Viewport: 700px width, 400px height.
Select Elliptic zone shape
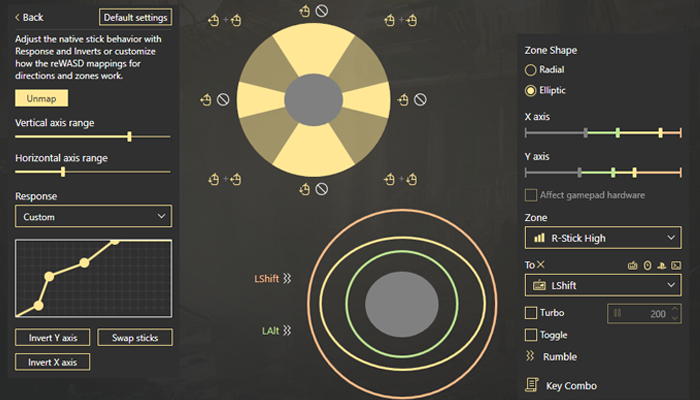[x=531, y=91]
